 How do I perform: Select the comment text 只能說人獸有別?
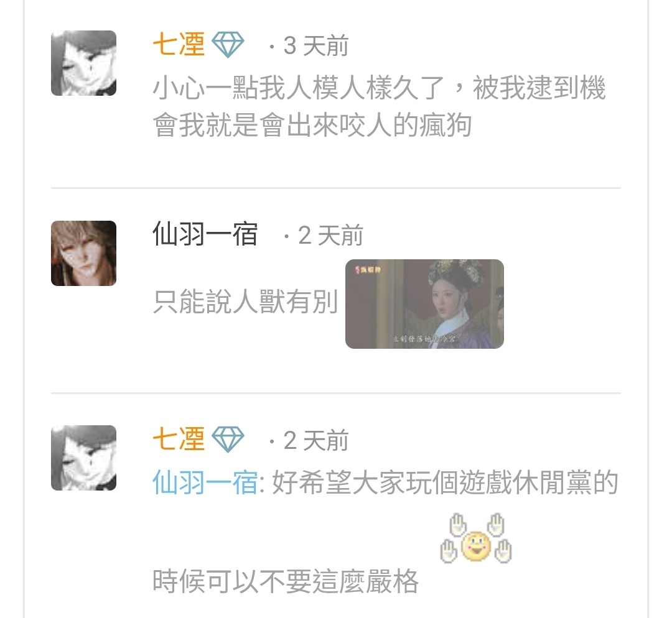[245, 302]
